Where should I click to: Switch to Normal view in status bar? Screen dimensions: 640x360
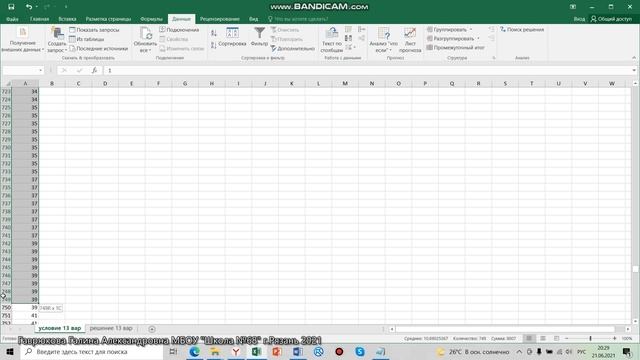pos(529,338)
